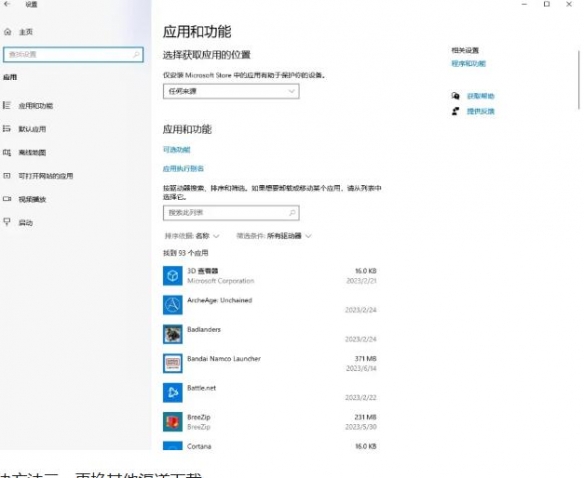584x478 pixels.
Task: Click the Battle.net app icon
Action: tap(173, 393)
